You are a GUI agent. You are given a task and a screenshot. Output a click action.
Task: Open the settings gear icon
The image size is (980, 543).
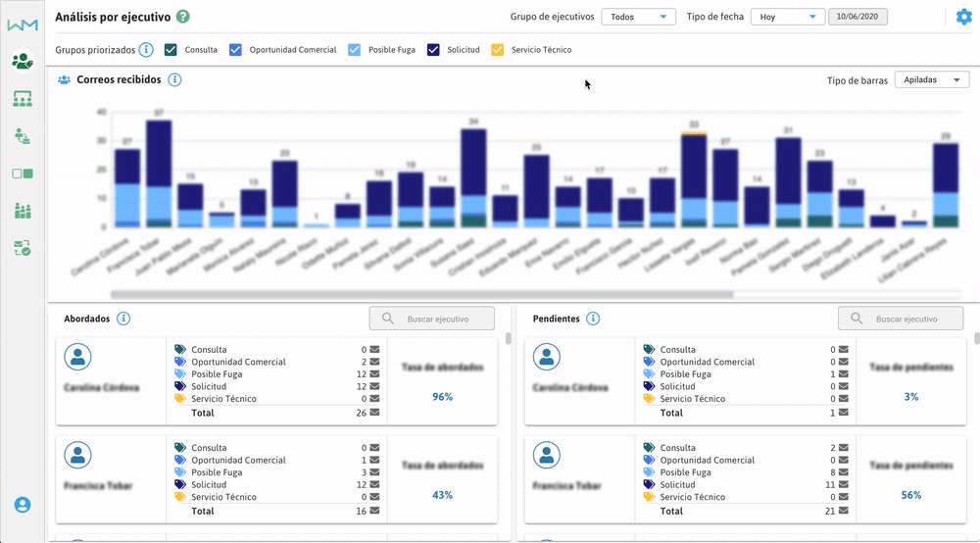tap(963, 17)
